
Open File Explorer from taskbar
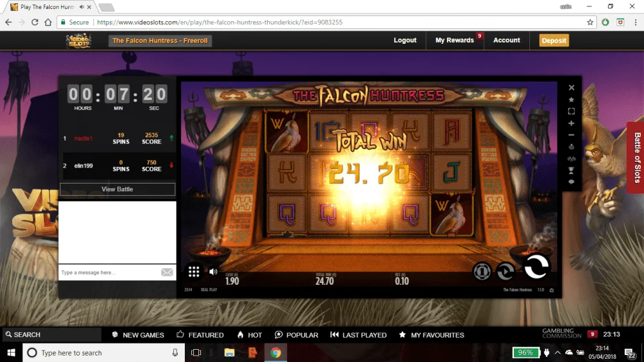(x=229, y=352)
